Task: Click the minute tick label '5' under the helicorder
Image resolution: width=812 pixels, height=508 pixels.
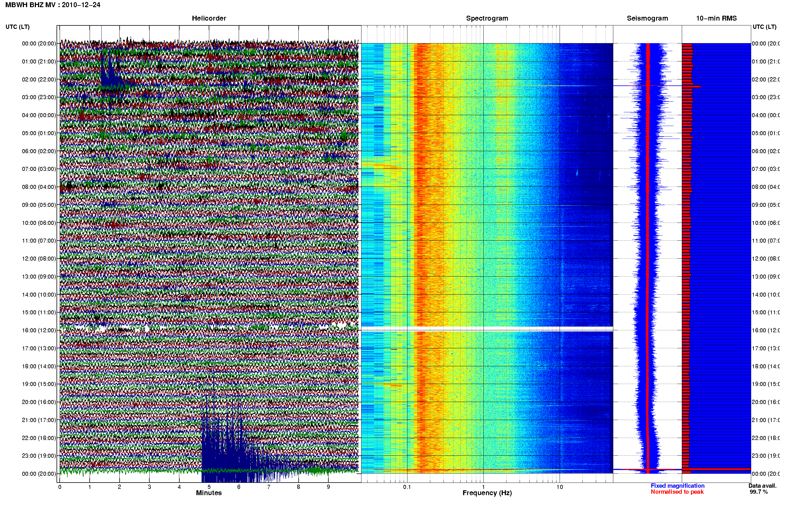Action: point(209,487)
